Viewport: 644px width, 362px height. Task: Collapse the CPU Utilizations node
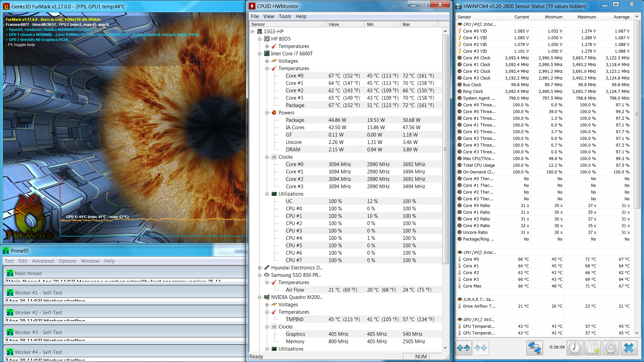pos(267,194)
